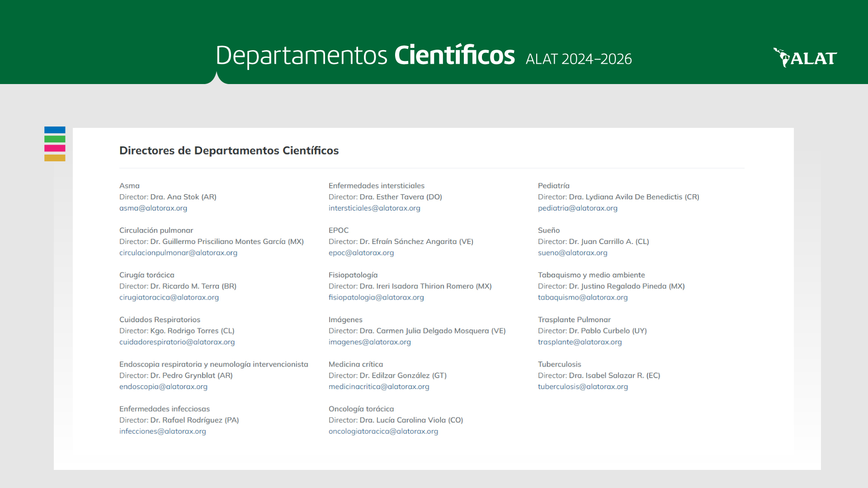This screenshot has height=488, width=868.
Task: Click the pink color bar
Action: tap(55, 148)
